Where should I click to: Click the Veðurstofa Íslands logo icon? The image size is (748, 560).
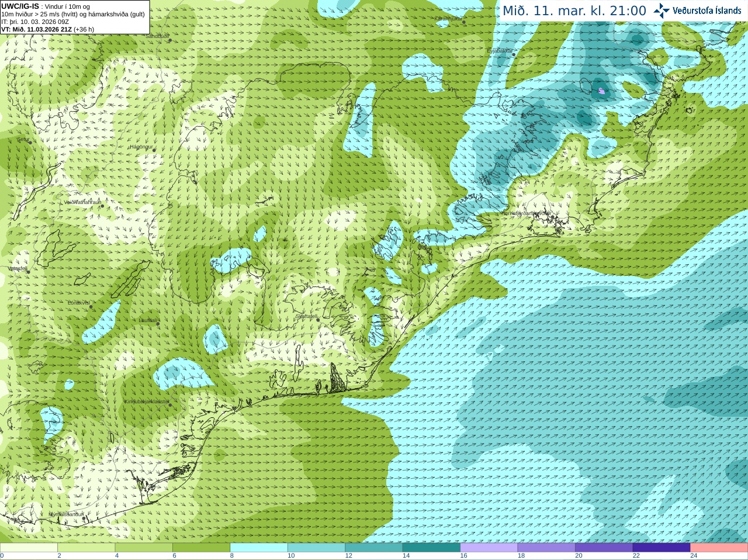pyautogui.click(x=662, y=11)
